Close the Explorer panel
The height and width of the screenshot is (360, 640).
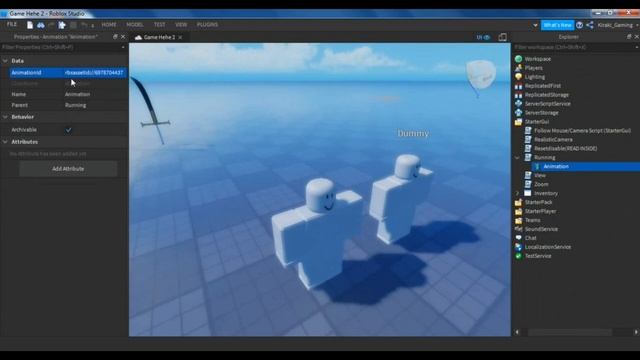pyautogui.click(x=636, y=37)
